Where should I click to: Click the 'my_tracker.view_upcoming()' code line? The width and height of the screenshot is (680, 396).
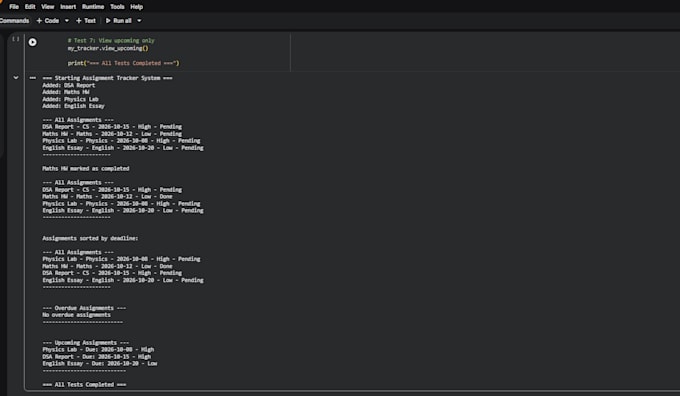pos(108,48)
